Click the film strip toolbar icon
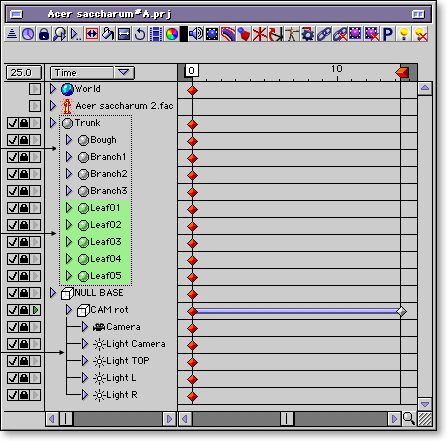 pos(156,34)
